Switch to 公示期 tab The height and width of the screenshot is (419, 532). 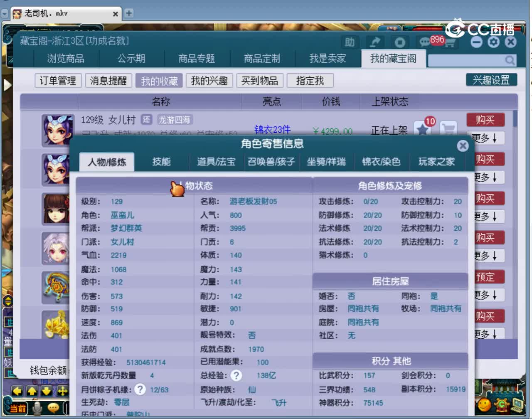pos(131,59)
